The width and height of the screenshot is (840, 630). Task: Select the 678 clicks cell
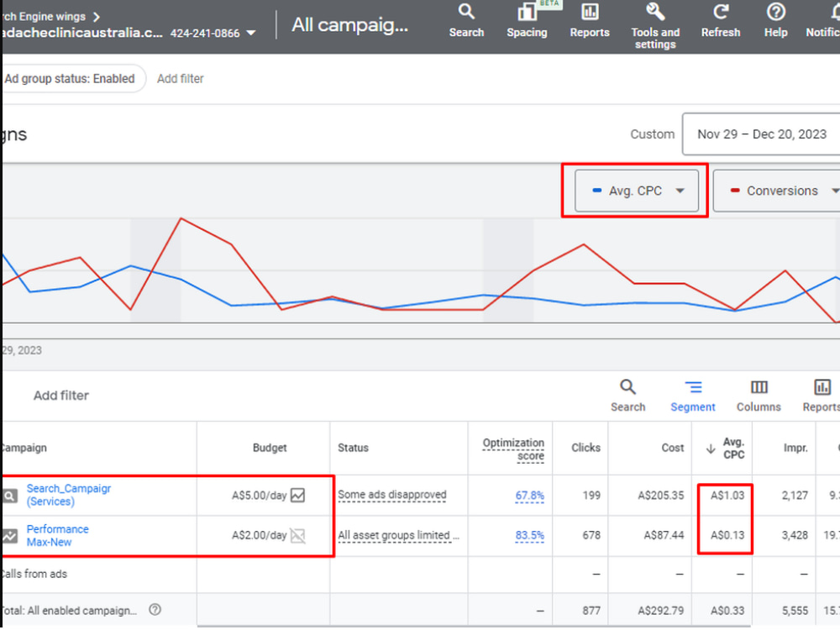pyautogui.click(x=591, y=535)
